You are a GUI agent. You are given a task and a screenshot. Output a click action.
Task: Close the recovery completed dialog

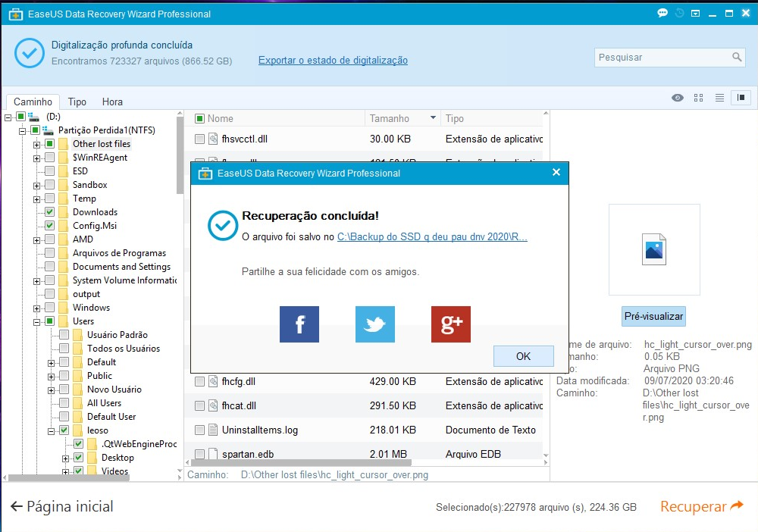pos(556,172)
